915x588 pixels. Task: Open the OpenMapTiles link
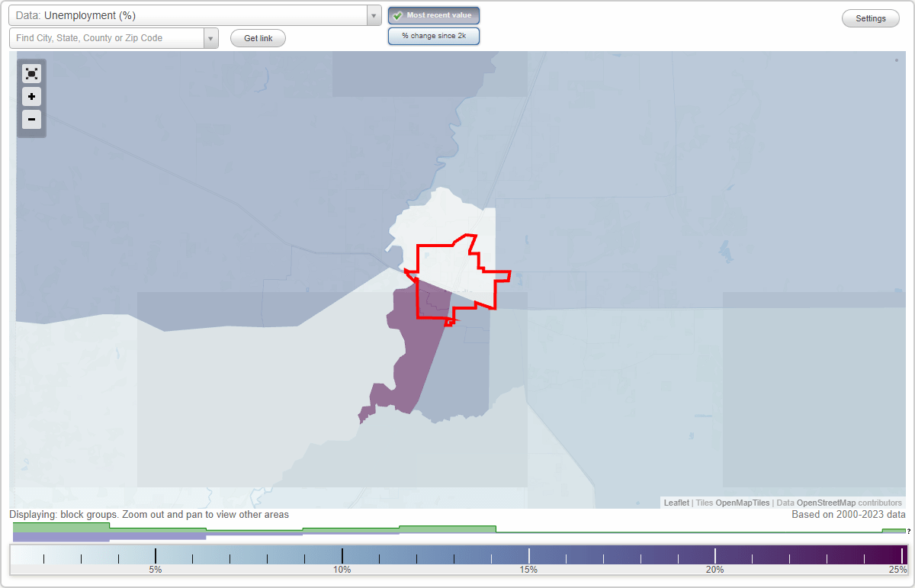[743, 503]
